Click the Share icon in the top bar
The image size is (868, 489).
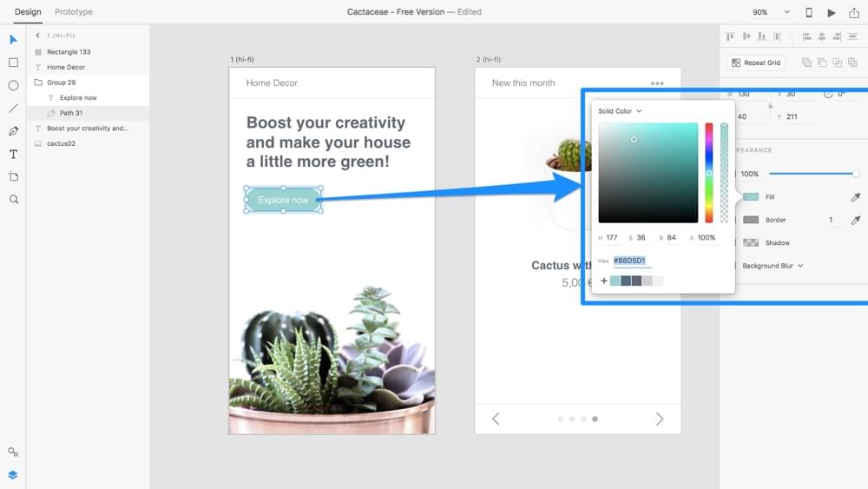(854, 12)
